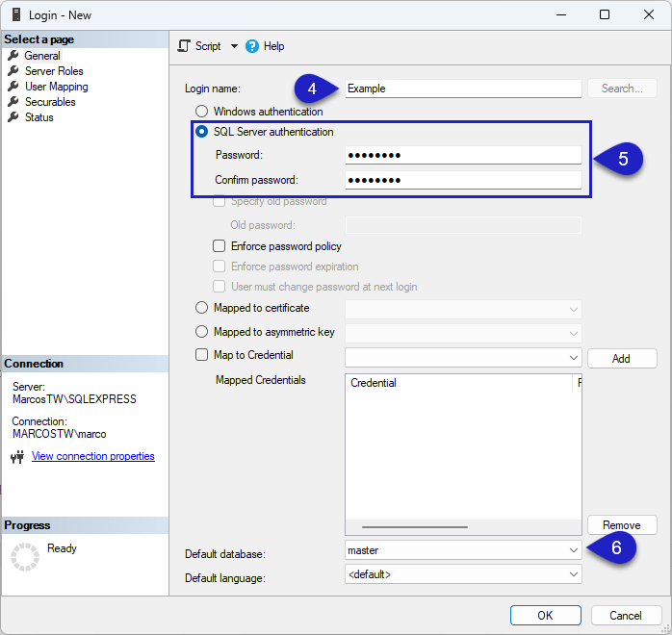This screenshot has height=635, width=672.
Task: Click into the Login name field
Action: coord(462,89)
